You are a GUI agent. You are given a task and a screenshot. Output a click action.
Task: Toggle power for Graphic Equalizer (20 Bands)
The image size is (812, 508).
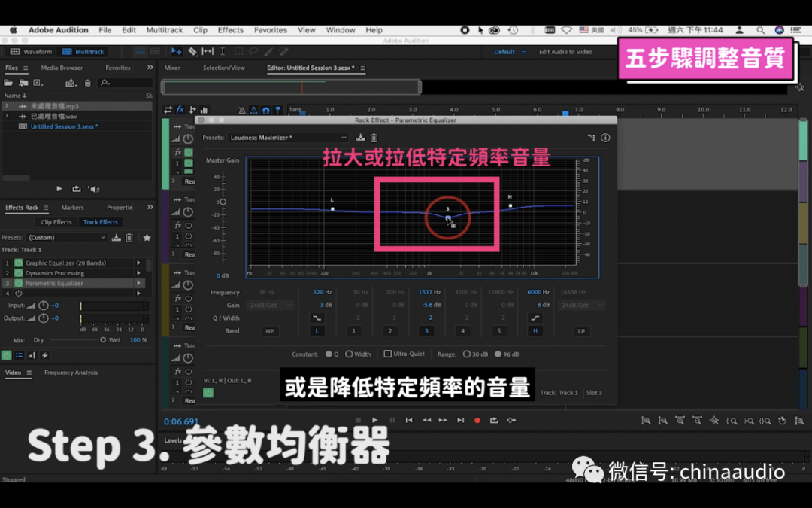click(x=19, y=263)
